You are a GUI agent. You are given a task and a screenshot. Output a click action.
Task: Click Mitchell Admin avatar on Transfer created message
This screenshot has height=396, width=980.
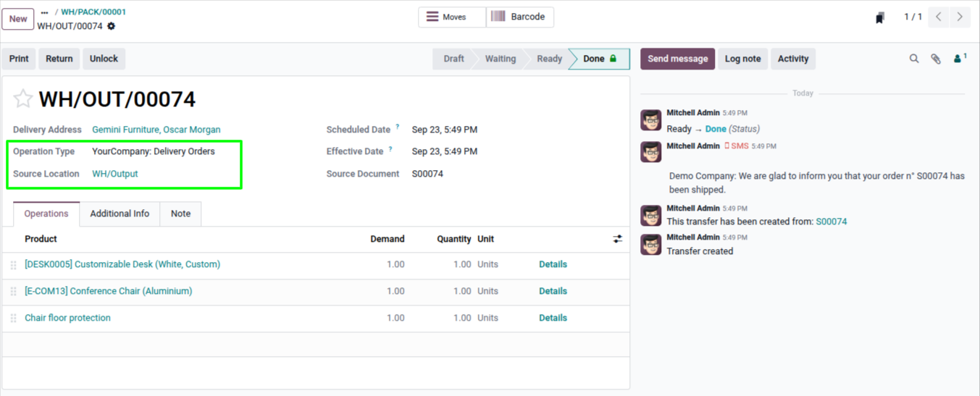pos(651,244)
